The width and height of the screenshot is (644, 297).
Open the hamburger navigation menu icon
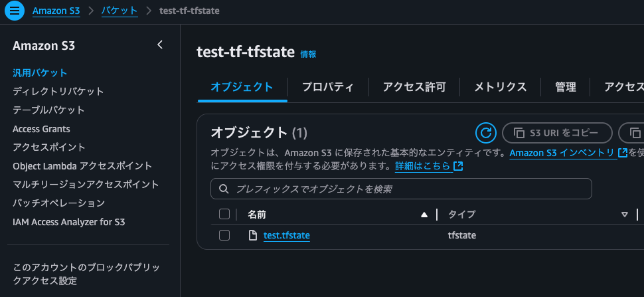(x=16, y=11)
